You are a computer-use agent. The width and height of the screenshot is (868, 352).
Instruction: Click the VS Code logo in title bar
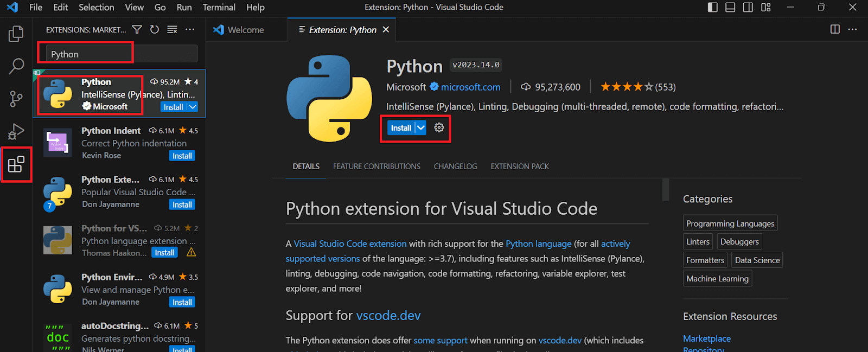click(x=12, y=7)
